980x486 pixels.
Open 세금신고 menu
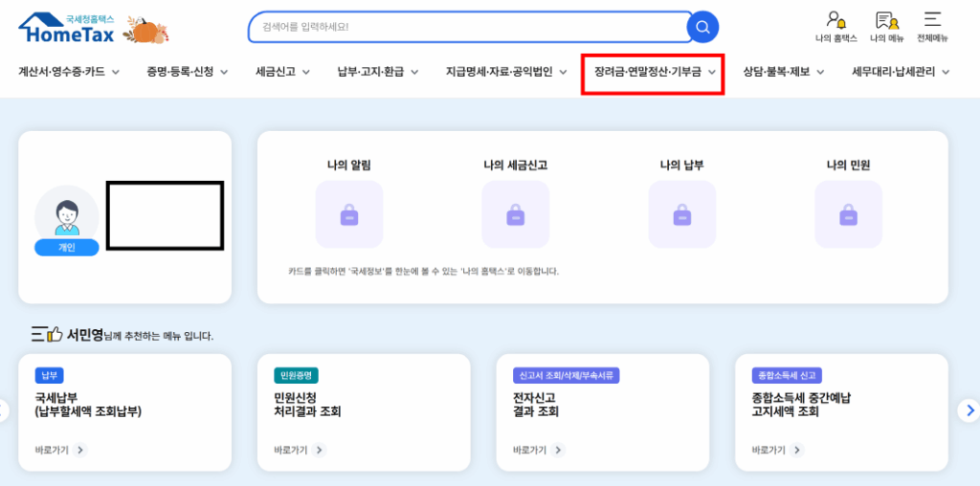pos(283,72)
